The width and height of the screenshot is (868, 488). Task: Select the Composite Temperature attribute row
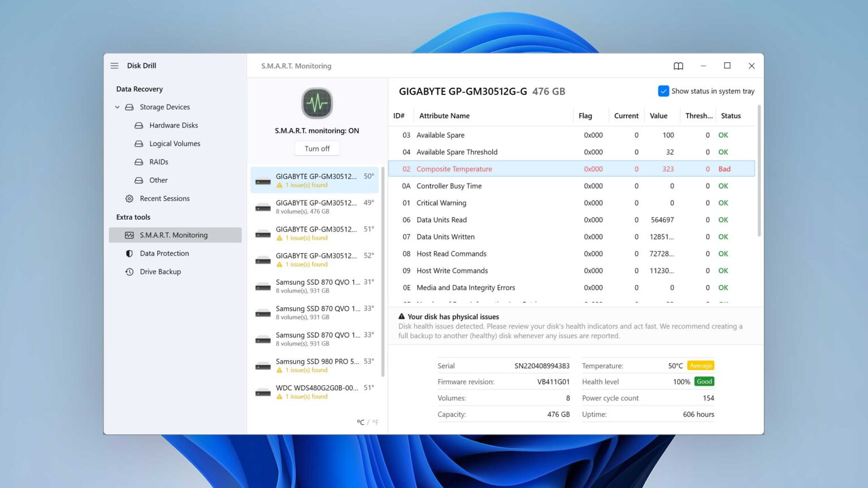click(509, 168)
